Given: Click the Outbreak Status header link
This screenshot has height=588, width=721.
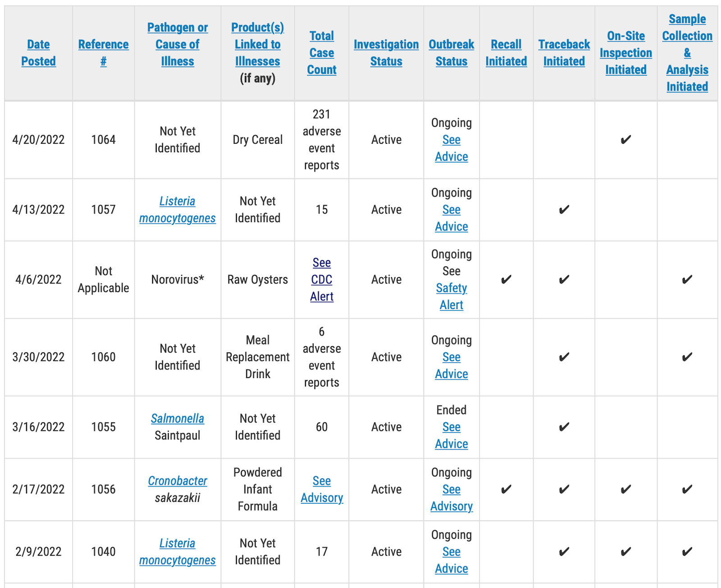Looking at the screenshot, I should 451,53.
